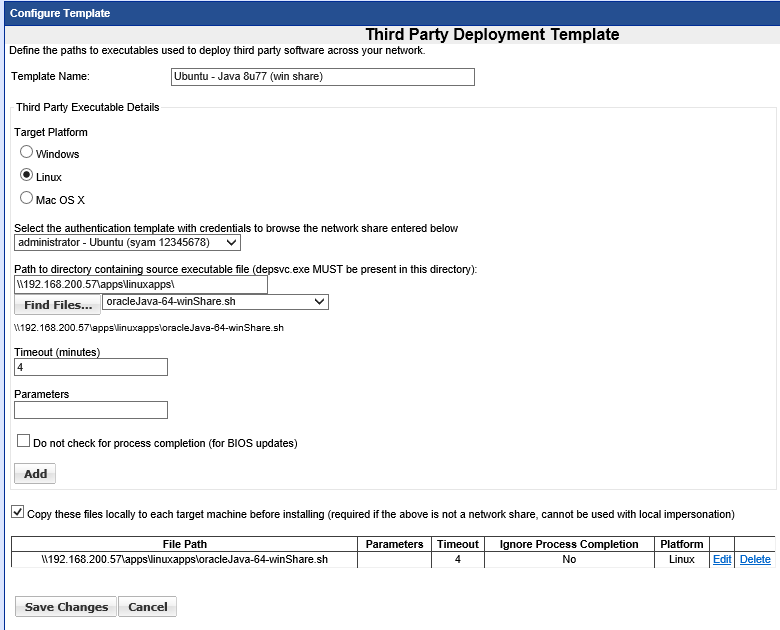Click the file path cell in table row
This screenshot has height=630, width=780.
[x=184, y=560]
